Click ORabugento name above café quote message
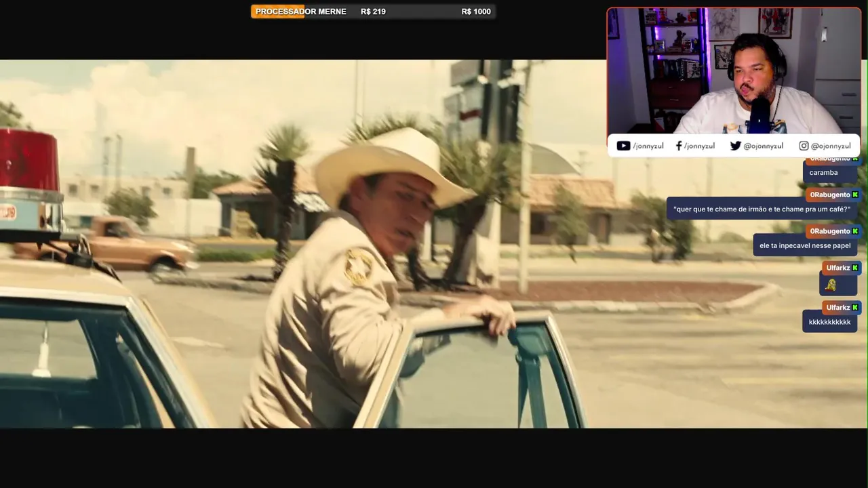This screenshot has width=868, height=488. (x=830, y=195)
